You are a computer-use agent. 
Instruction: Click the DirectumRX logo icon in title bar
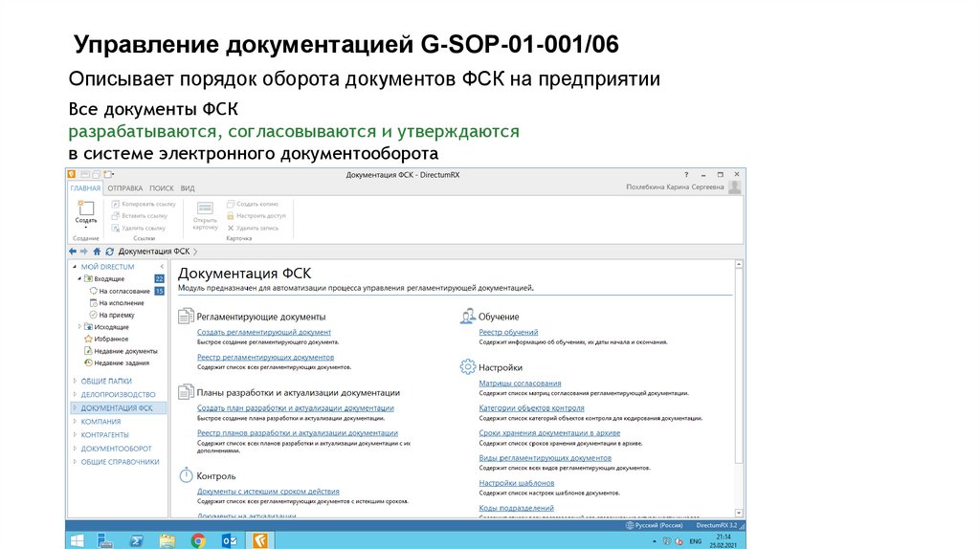point(72,174)
